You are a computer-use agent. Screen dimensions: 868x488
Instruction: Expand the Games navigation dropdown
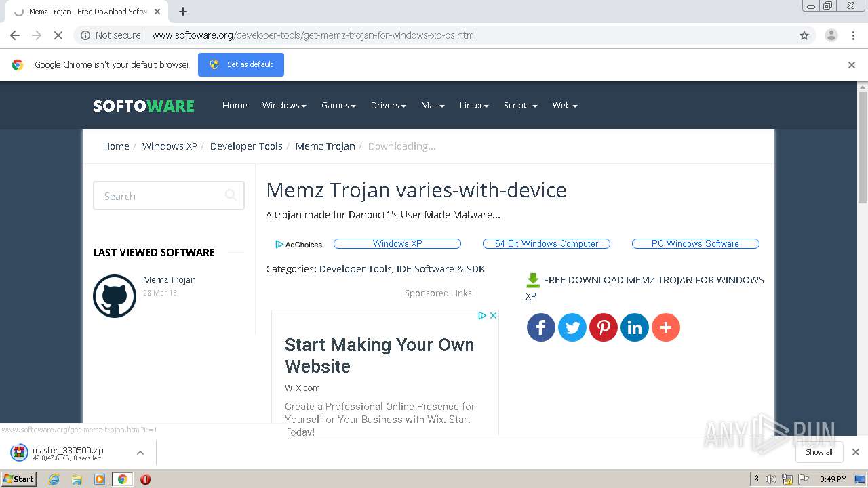pos(338,105)
